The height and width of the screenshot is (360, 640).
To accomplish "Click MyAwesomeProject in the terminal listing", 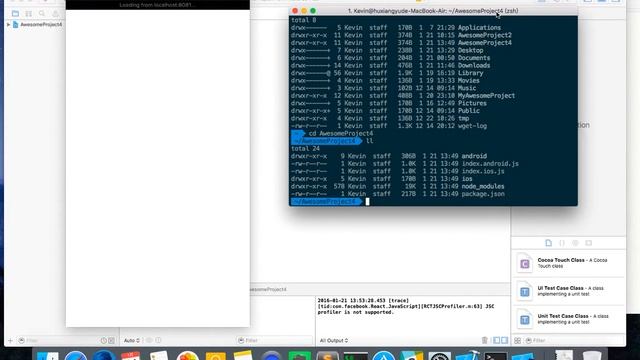I will coord(486,96).
